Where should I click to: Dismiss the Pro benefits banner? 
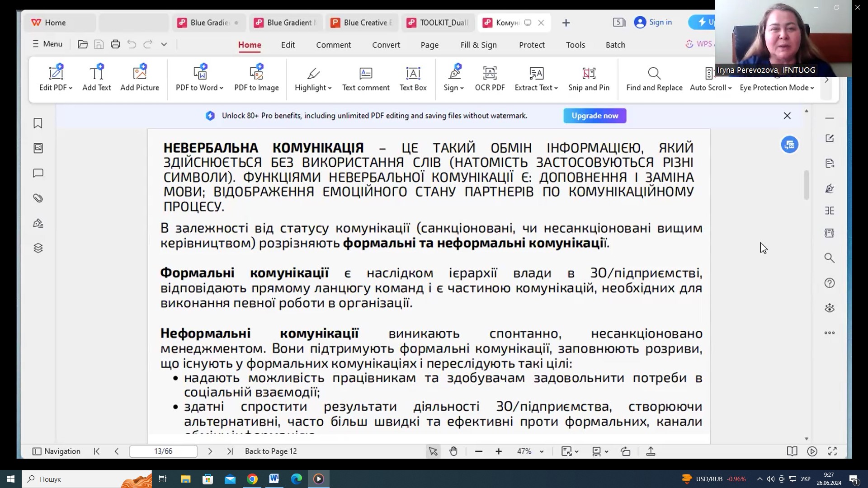click(x=787, y=116)
